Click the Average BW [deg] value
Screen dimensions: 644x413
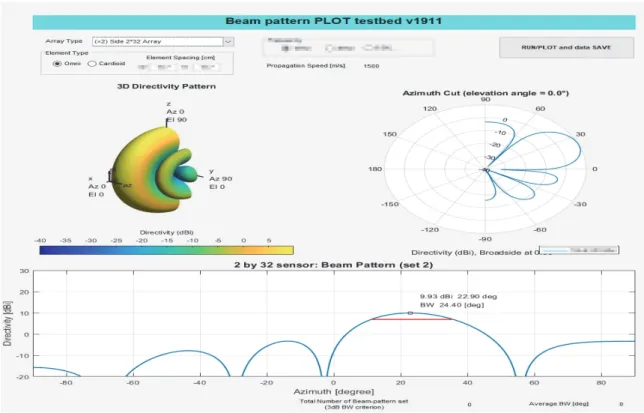tap(621, 404)
